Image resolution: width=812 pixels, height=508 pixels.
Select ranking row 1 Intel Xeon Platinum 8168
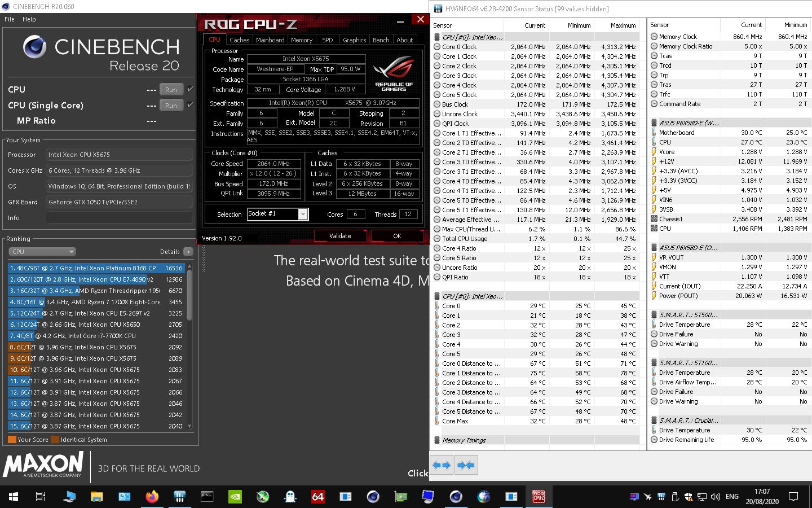click(x=96, y=268)
